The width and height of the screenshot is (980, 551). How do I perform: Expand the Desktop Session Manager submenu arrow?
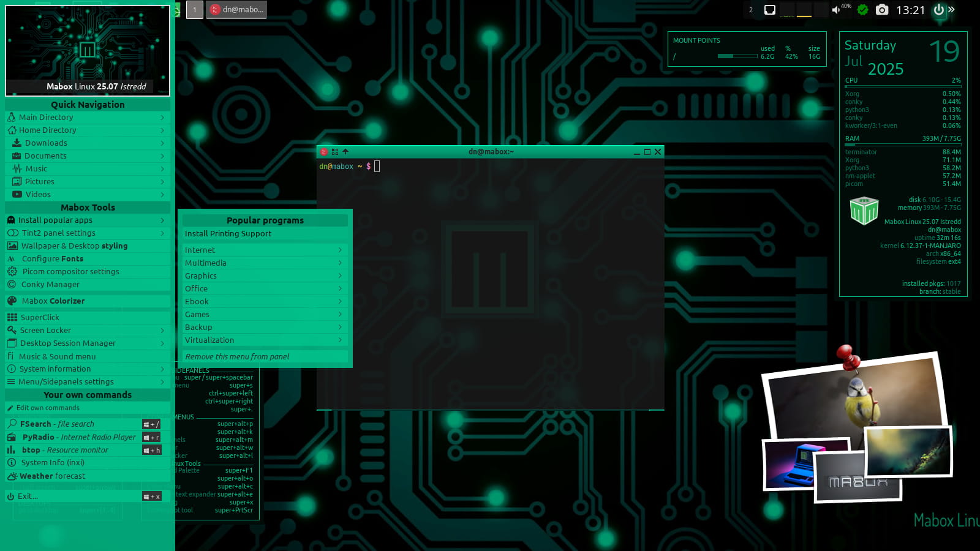tap(162, 343)
